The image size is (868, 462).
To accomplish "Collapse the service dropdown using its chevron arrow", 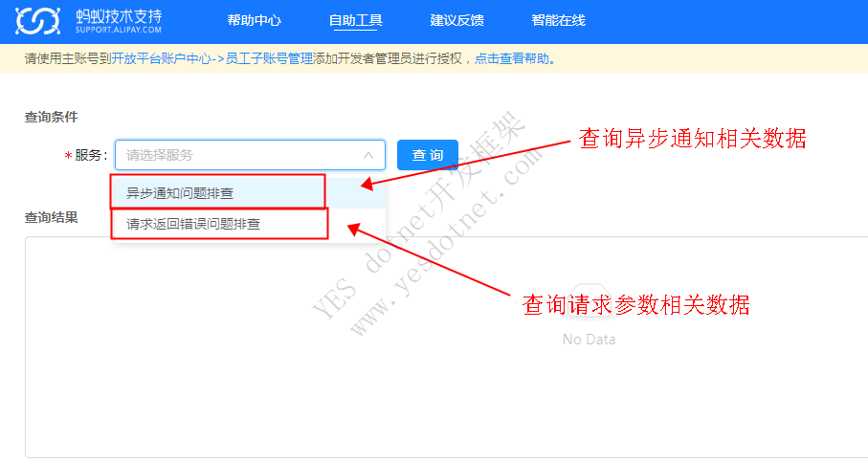I will coord(368,155).
